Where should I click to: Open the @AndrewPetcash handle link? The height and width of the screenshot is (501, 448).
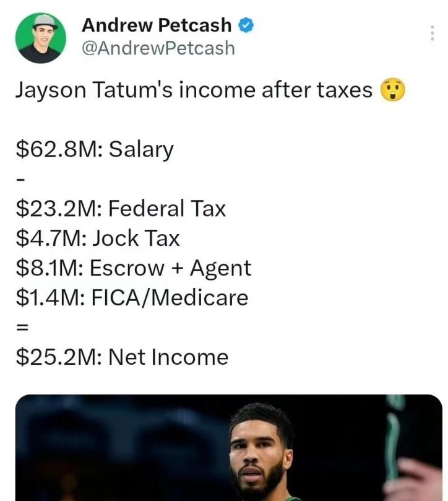pos(158,48)
